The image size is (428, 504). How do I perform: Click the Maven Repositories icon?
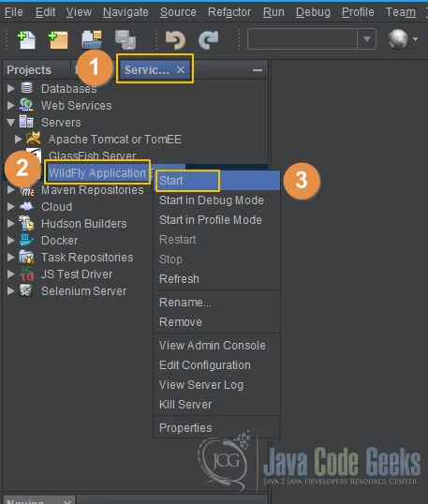[x=27, y=191]
